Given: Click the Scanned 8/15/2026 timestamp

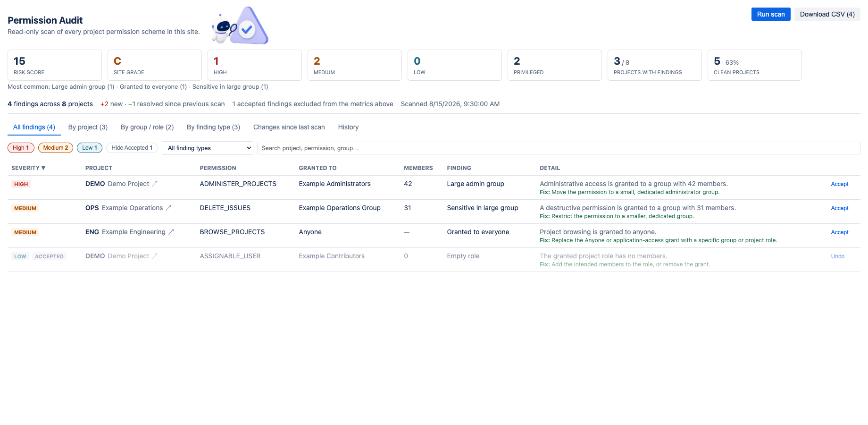Looking at the screenshot, I should coord(450,104).
